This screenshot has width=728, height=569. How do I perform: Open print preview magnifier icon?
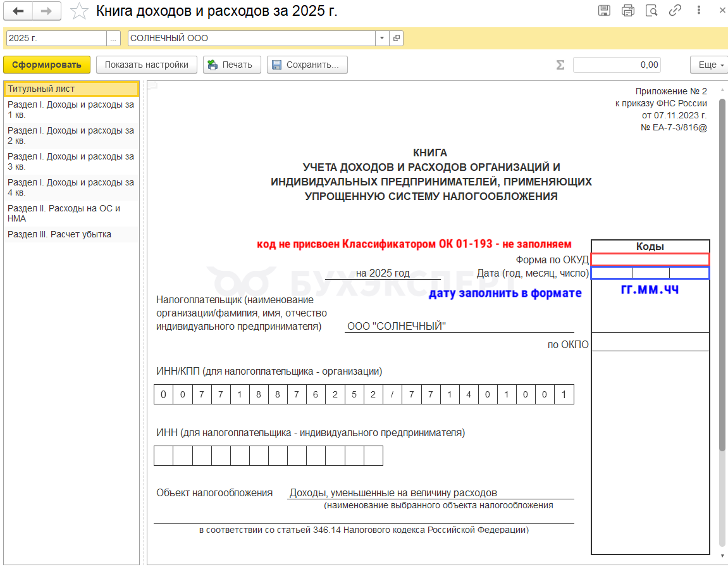(651, 11)
